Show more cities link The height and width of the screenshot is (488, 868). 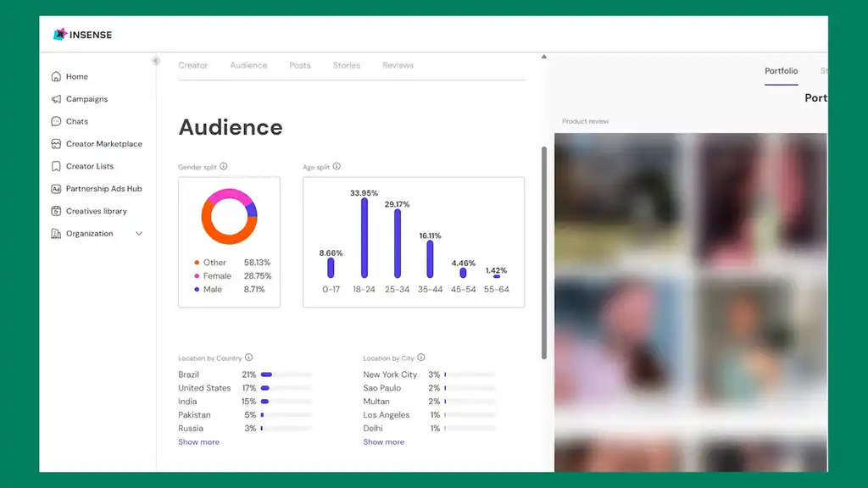(x=384, y=442)
